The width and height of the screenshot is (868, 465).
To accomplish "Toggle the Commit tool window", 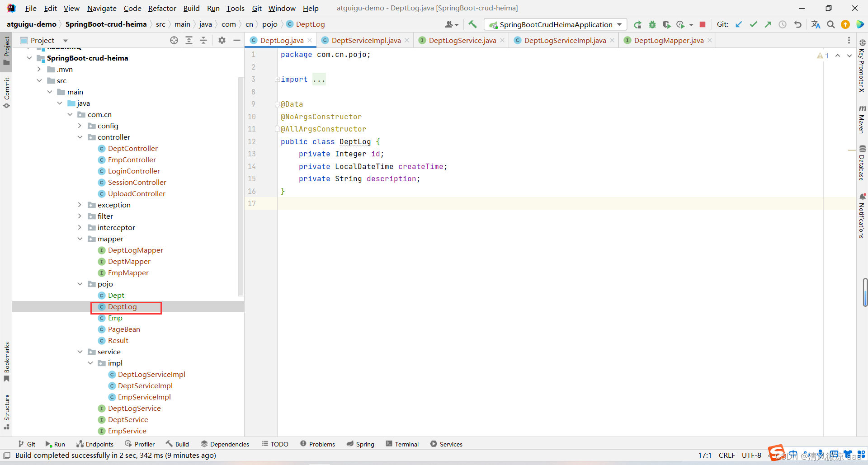I will click(x=6, y=93).
